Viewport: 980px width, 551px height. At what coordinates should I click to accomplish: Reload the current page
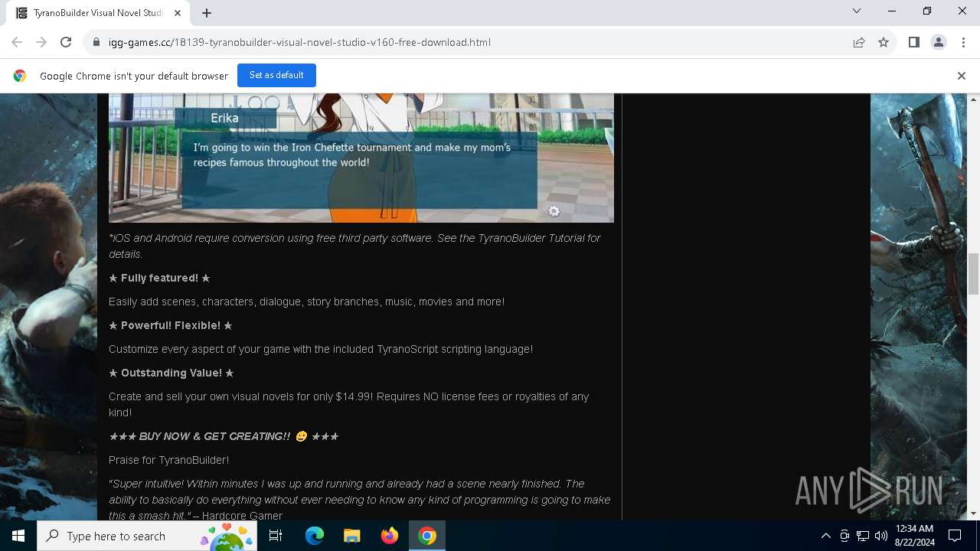(66, 42)
